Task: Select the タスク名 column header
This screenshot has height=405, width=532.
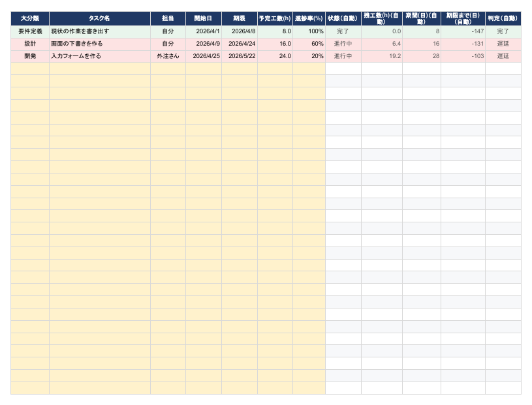Action: click(x=100, y=18)
